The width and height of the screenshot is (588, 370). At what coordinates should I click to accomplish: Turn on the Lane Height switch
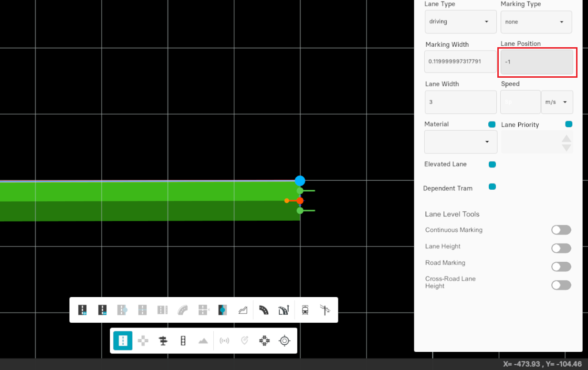tap(561, 248)
